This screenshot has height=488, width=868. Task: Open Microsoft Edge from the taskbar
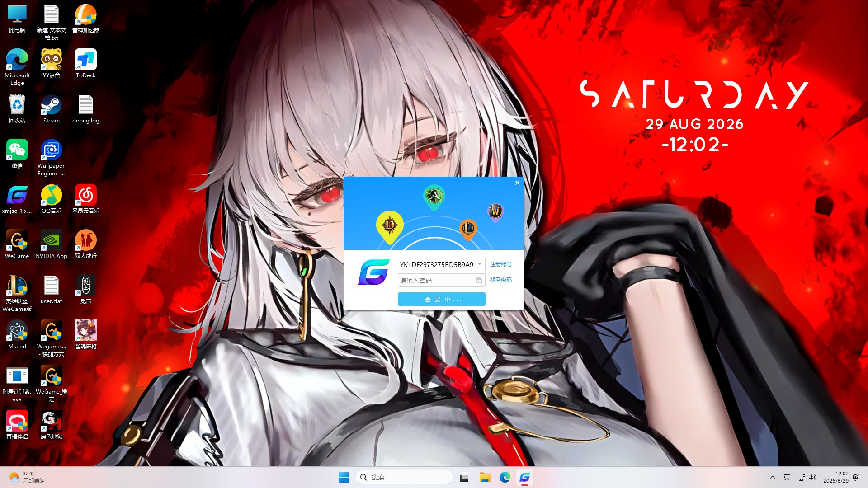pos(505,477)
